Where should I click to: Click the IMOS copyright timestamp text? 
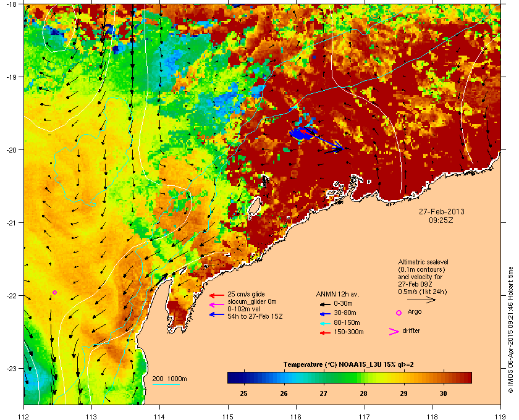pyautogui.click(x=510, y=329)
